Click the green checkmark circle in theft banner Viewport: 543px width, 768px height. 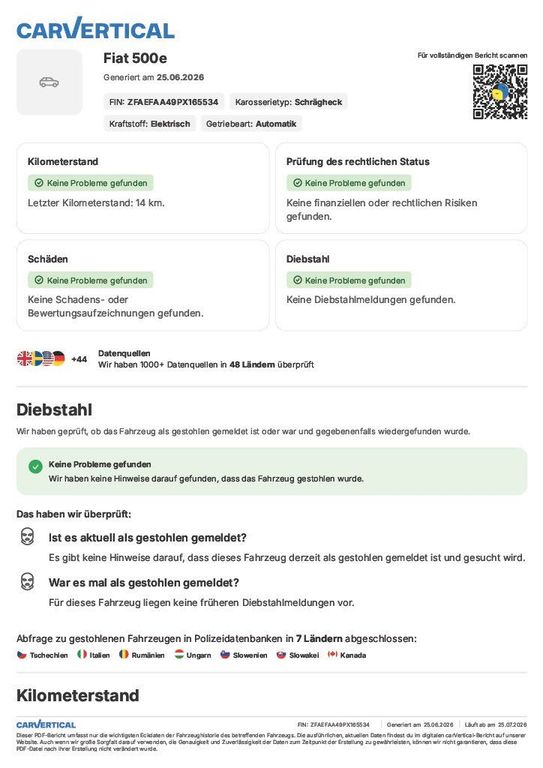coord(35,466)
